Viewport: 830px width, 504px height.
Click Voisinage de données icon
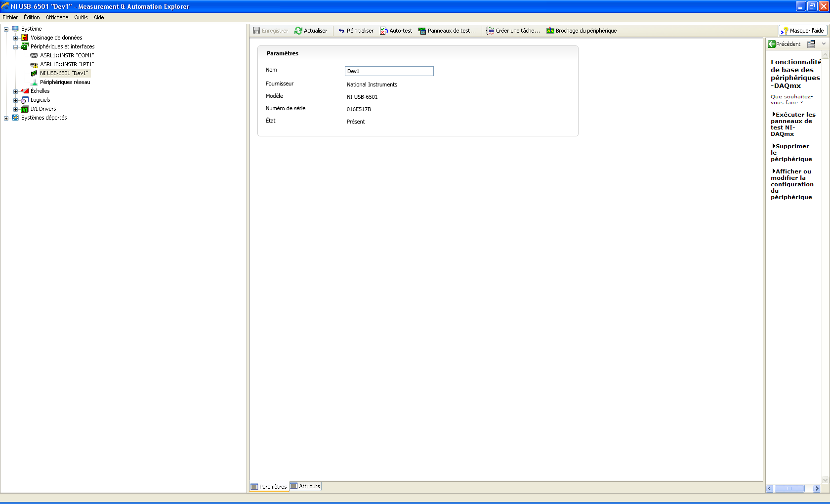25,38
